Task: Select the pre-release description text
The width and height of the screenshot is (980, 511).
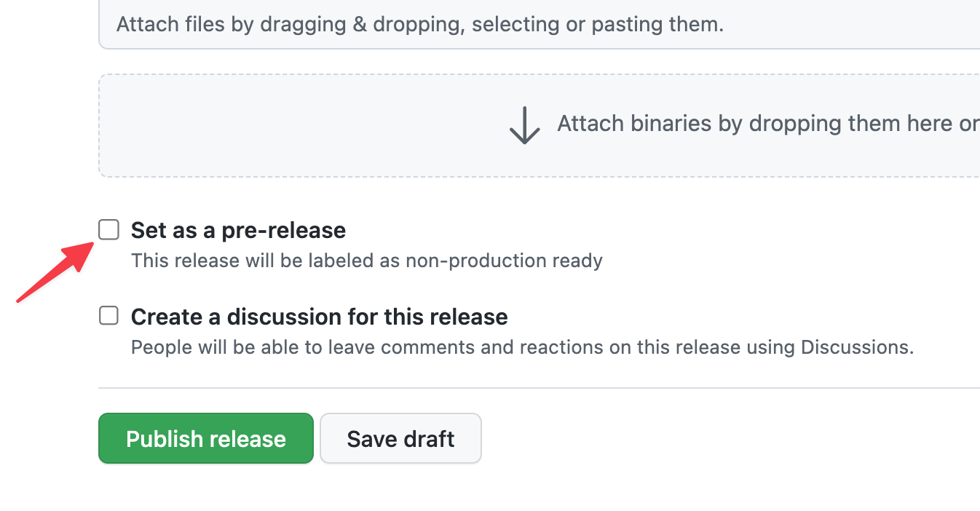Action: 365,260
